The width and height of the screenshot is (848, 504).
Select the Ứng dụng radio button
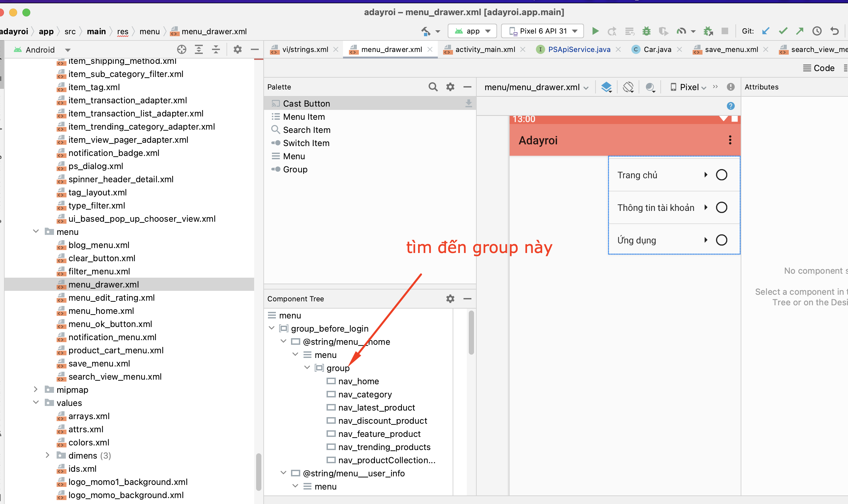(721, 240)
